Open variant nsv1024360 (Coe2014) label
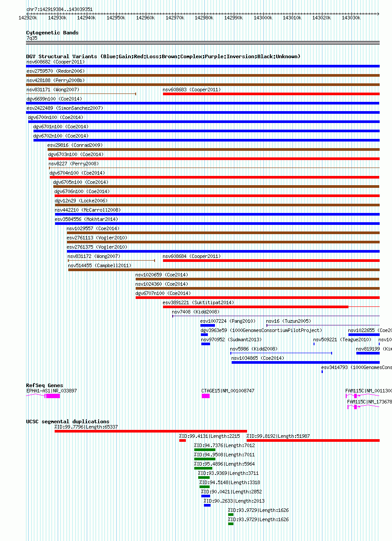392x541 pixels. click(162, 284)
